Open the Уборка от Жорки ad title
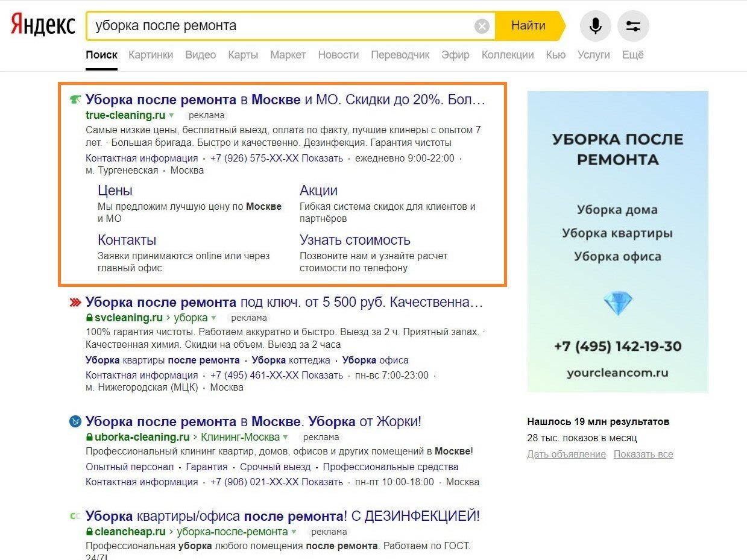 (253, 421)
